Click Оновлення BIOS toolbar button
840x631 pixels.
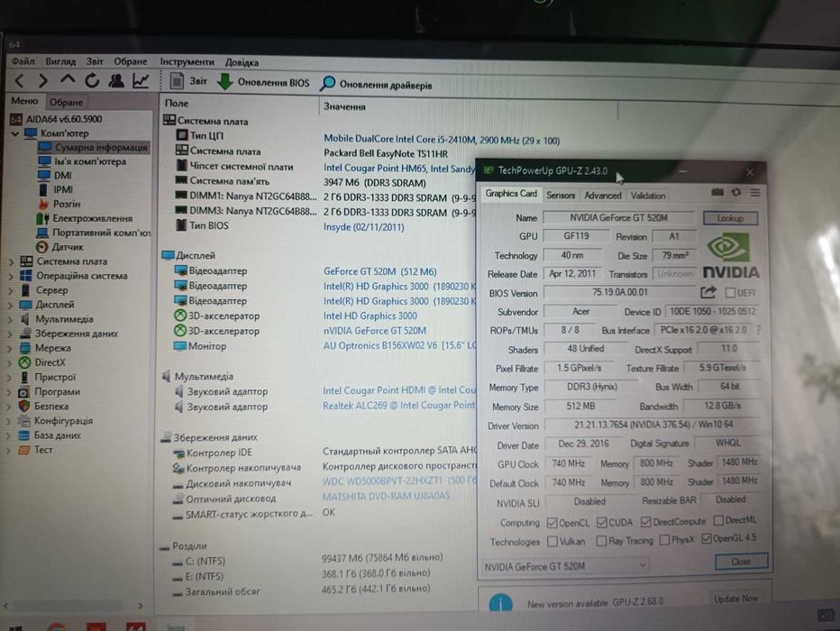click(263, 83)
